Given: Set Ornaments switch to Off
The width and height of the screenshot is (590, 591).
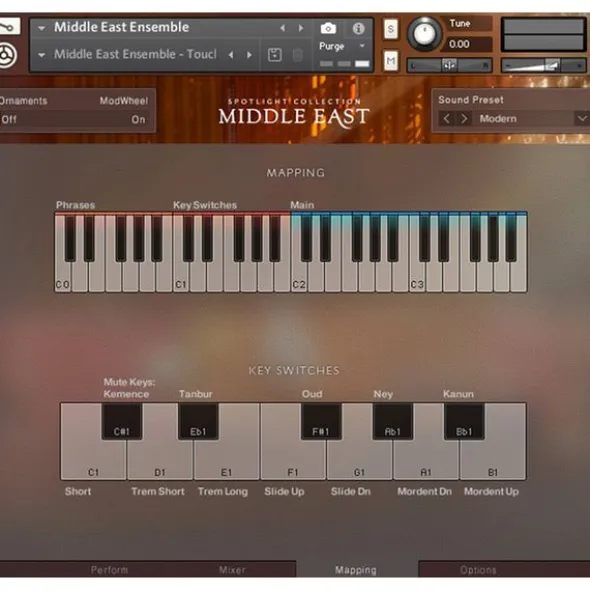Looking at the screenshot, I should (9, 120).
